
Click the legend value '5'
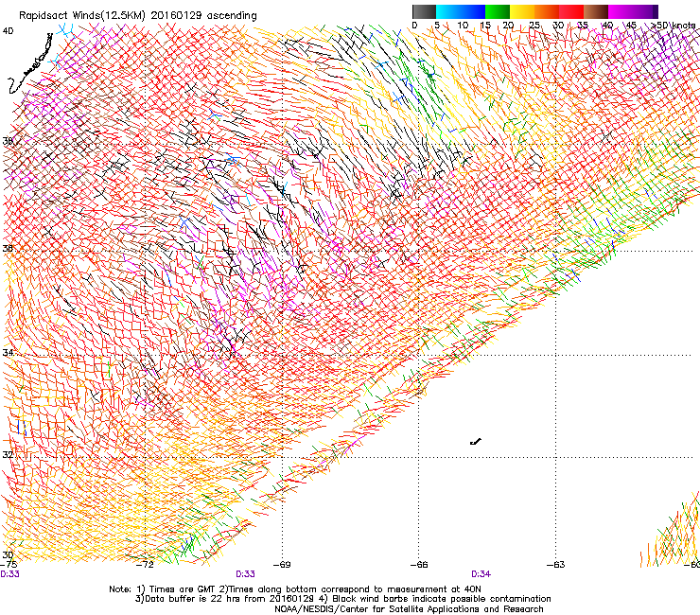[437, 25]
